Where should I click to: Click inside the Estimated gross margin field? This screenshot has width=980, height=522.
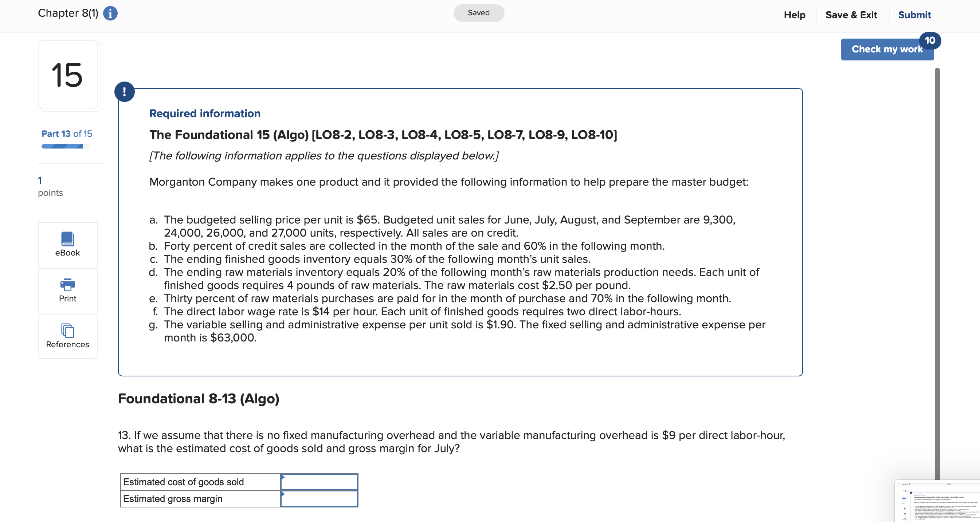[321, 498]
